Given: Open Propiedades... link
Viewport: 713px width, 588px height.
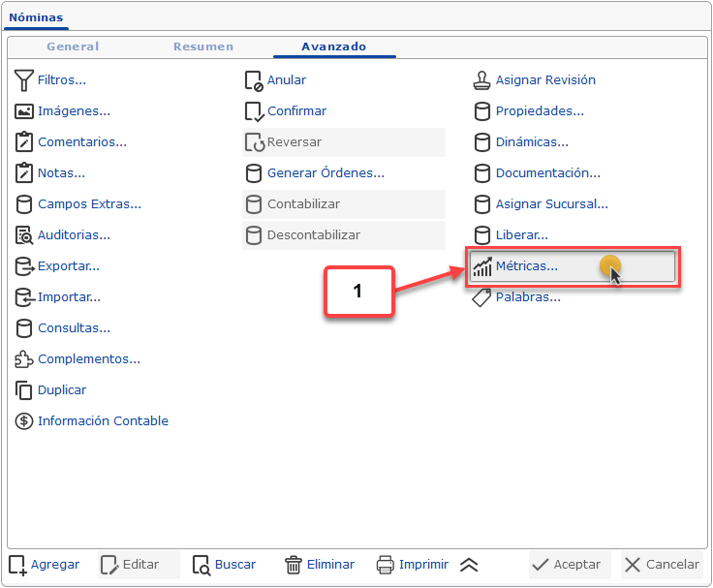Looking at the screenshot, I should (540, 111).
